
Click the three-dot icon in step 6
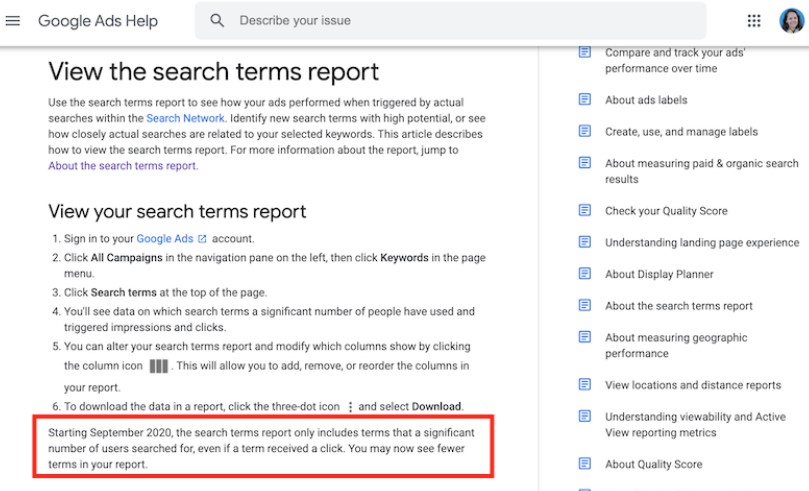350,407
